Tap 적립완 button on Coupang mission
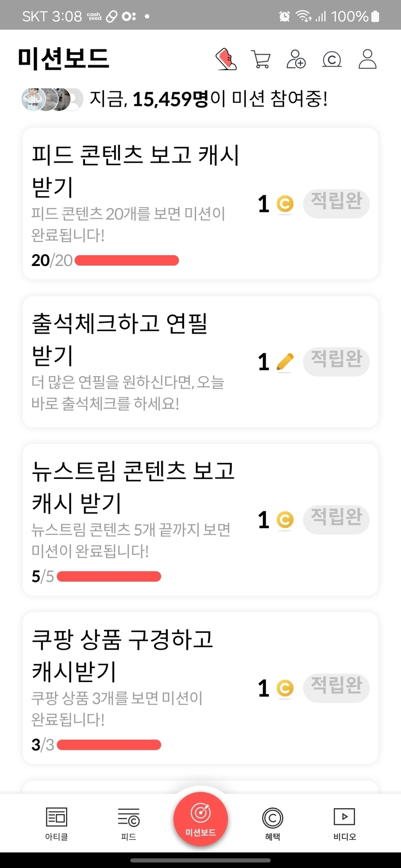 tap(336, 688)
